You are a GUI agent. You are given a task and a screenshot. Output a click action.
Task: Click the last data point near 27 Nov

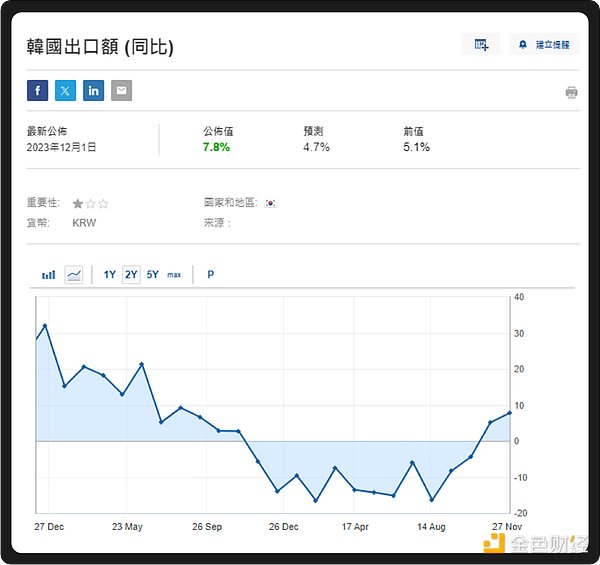(x=510, y=412)
